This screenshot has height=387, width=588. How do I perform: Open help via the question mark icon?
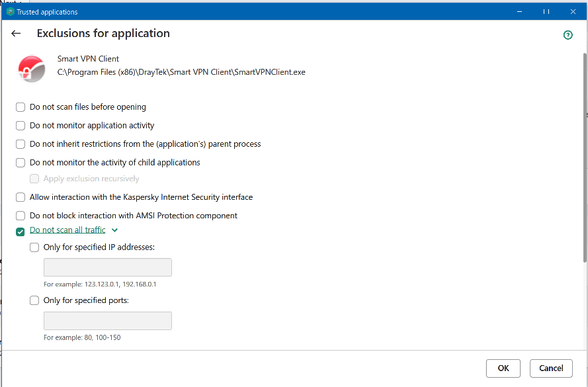[x=567, y=35]
